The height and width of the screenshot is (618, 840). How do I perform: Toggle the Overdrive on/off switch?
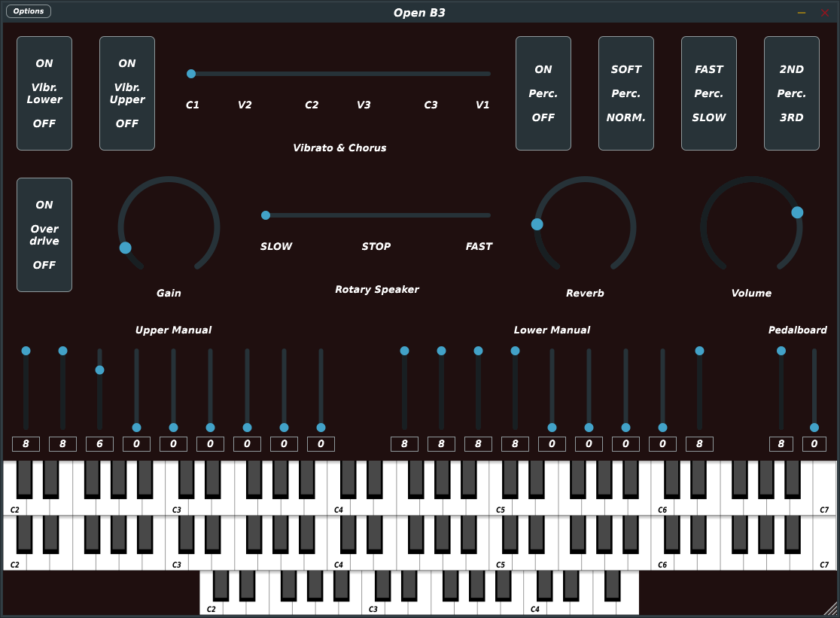[44, 235]
